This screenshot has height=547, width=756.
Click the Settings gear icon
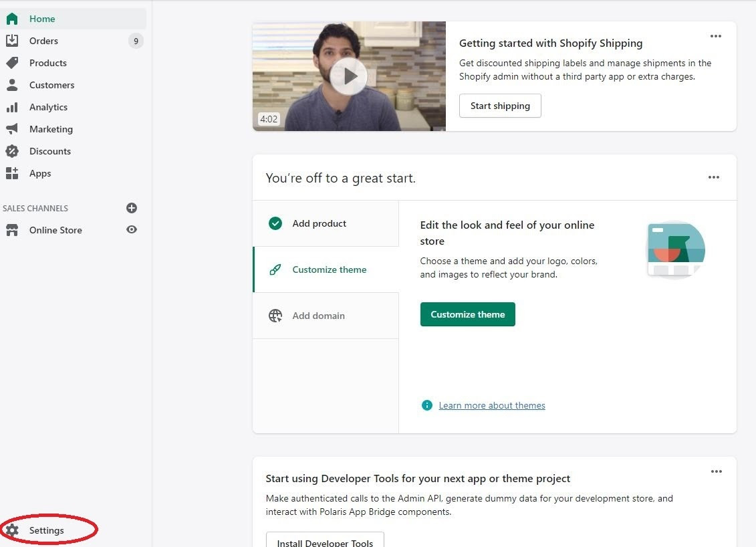coord(12,530)
